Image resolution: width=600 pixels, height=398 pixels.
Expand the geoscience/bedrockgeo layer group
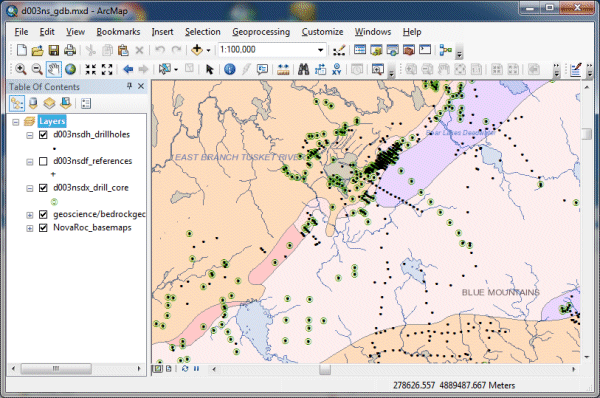click(29, 215)
